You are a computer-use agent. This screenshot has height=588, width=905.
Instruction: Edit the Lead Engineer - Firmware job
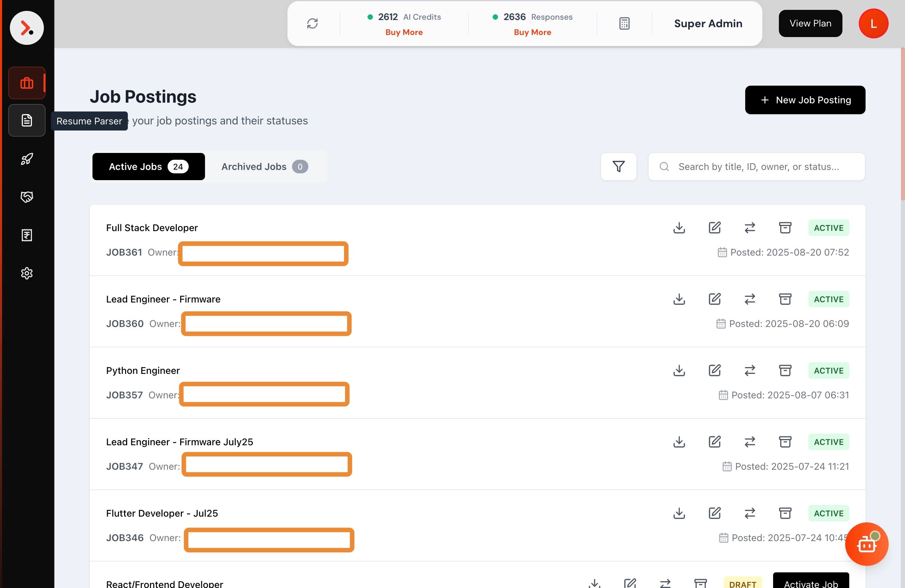[x=715, y=299]
